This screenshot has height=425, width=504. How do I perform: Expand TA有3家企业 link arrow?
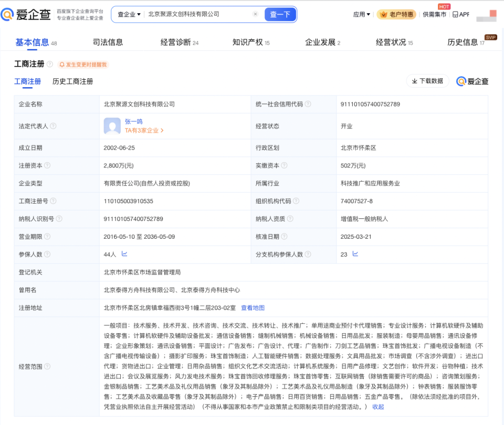click(x=162, y=131)
